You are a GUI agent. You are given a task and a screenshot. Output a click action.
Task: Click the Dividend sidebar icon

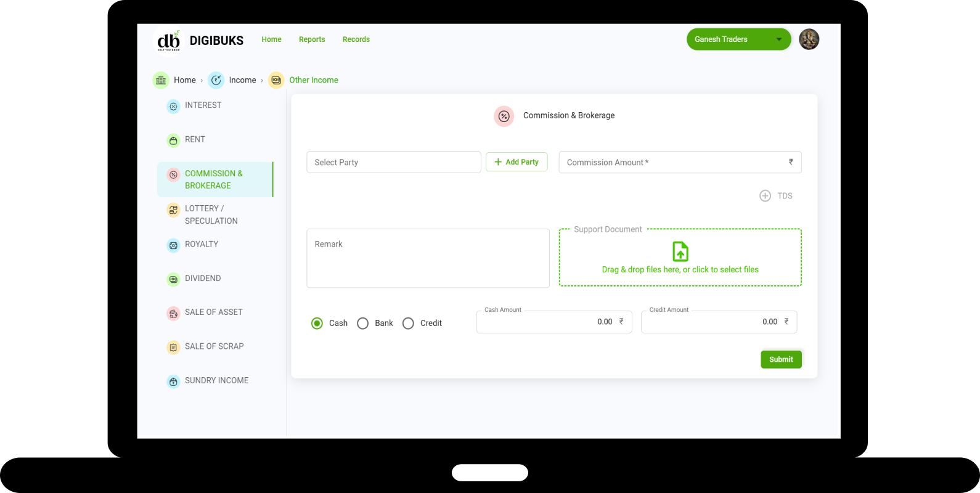173,279
